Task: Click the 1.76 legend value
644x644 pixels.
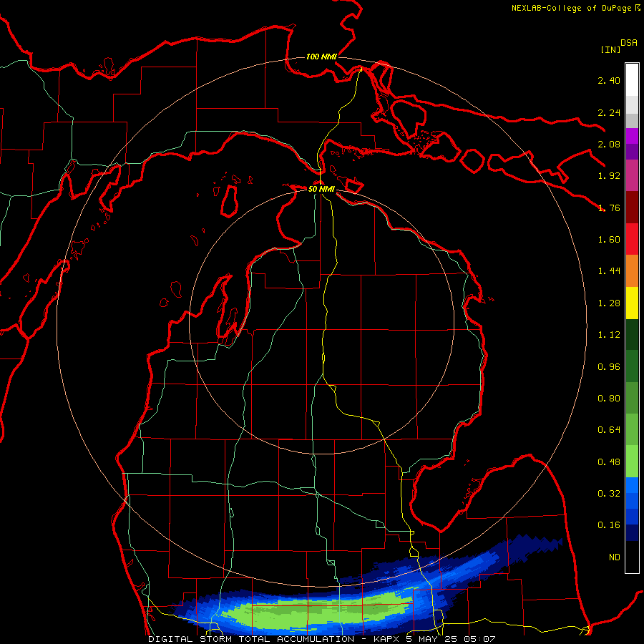Action: point(609,208)
